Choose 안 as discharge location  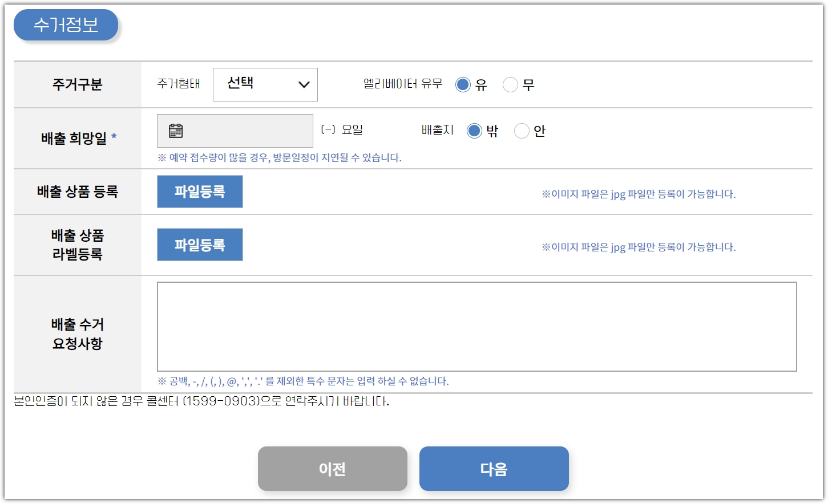[521, 131]
